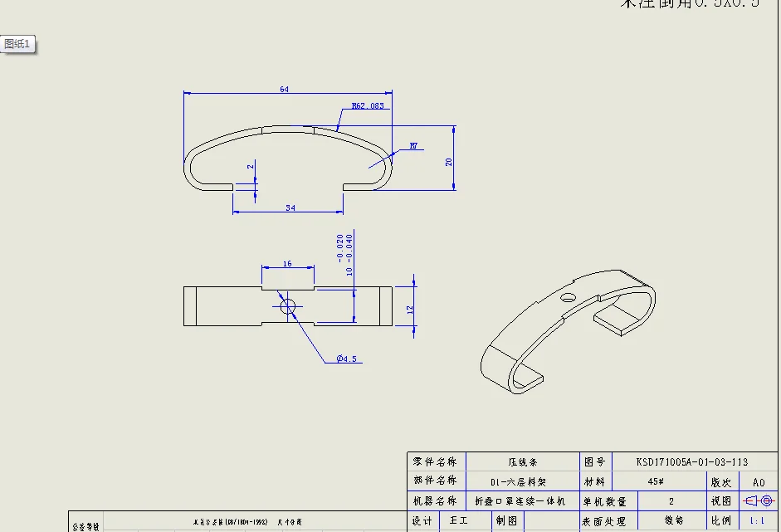
Task: Click the 45# material value
Action: pyautogui.click(x=656, y=481)
